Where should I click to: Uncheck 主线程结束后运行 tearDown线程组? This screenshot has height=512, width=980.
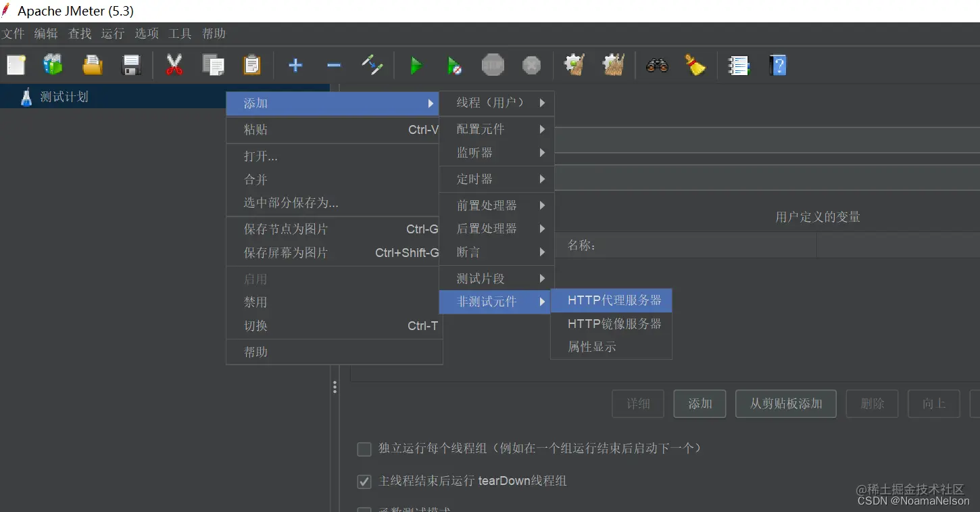[364, 481]
